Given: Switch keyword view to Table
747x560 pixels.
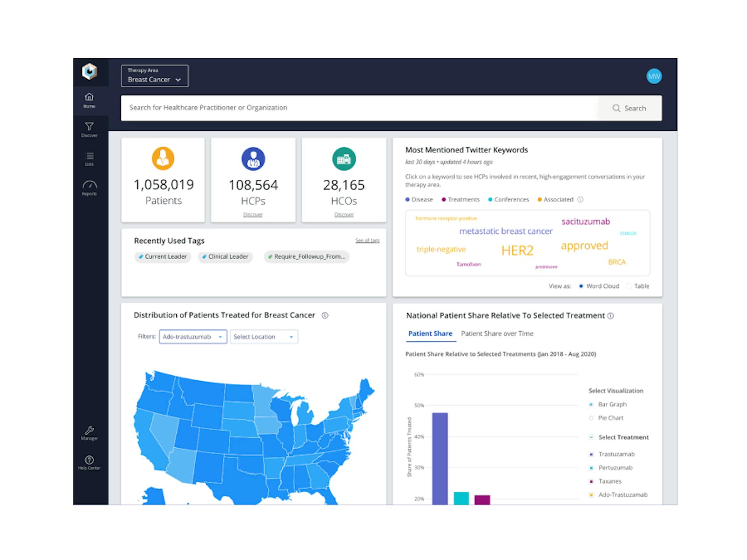Looking at the screenshot, I should (638, 286).
